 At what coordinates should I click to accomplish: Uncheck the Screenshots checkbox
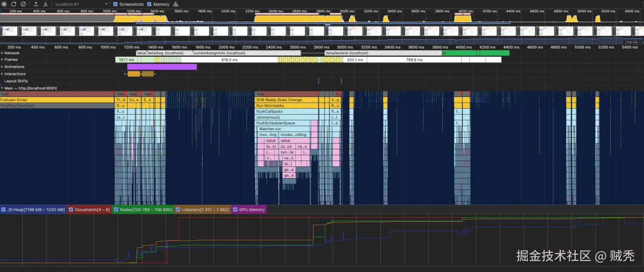(115, 4)
